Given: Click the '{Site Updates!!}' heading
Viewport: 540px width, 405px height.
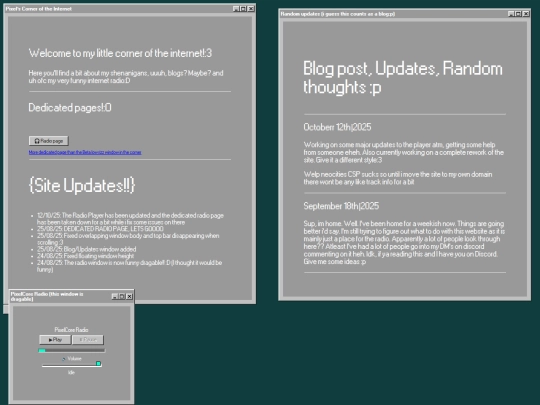Looking at the screenshot, I should (82, 185).
